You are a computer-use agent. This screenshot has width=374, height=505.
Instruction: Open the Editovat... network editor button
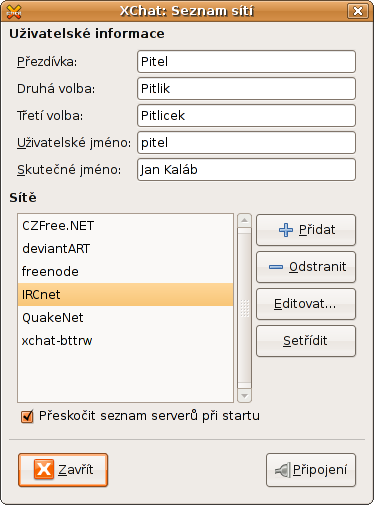306,304
